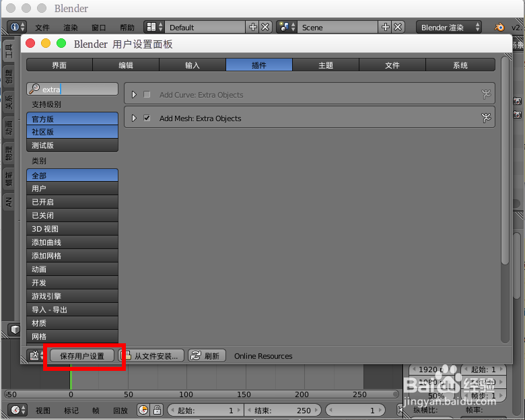Image resolution: width=525 pixels, height=420 pixels.
Task: Open the scene browse icon
Action: click(x=284, y=27)
